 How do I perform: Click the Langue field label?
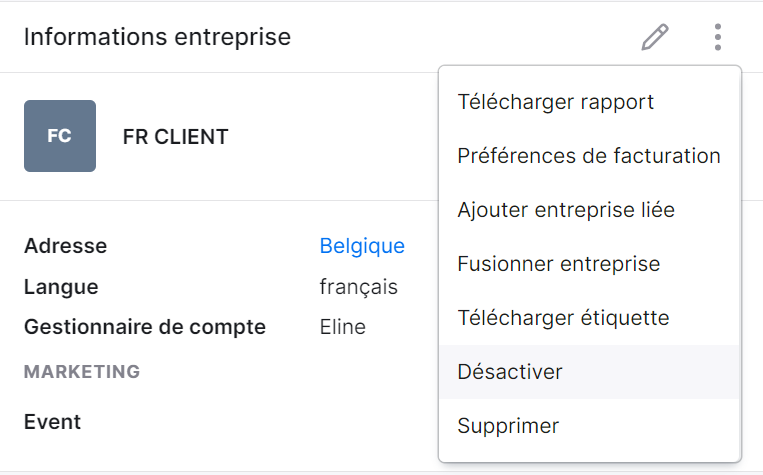tap(61, 287)
